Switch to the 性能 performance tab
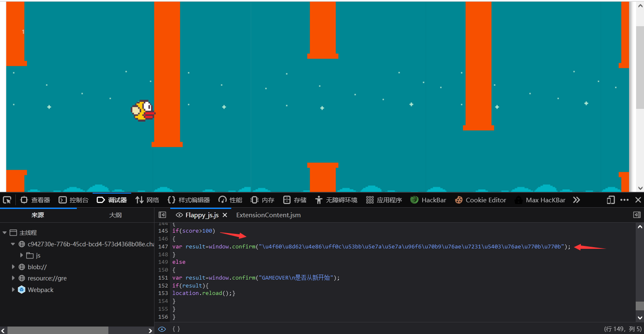644x334 pixels. click(x=230, y=200)
